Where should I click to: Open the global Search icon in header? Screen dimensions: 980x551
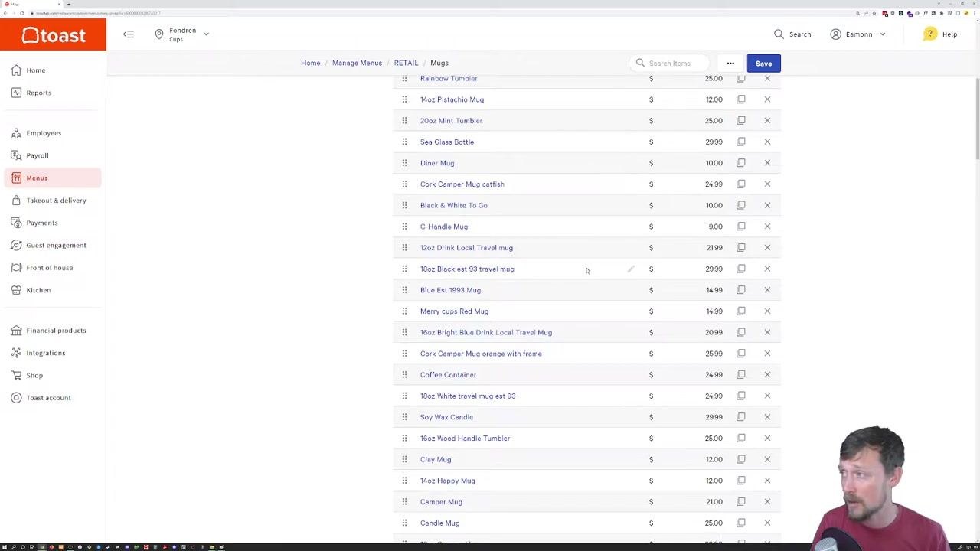(x=779, y=34)
